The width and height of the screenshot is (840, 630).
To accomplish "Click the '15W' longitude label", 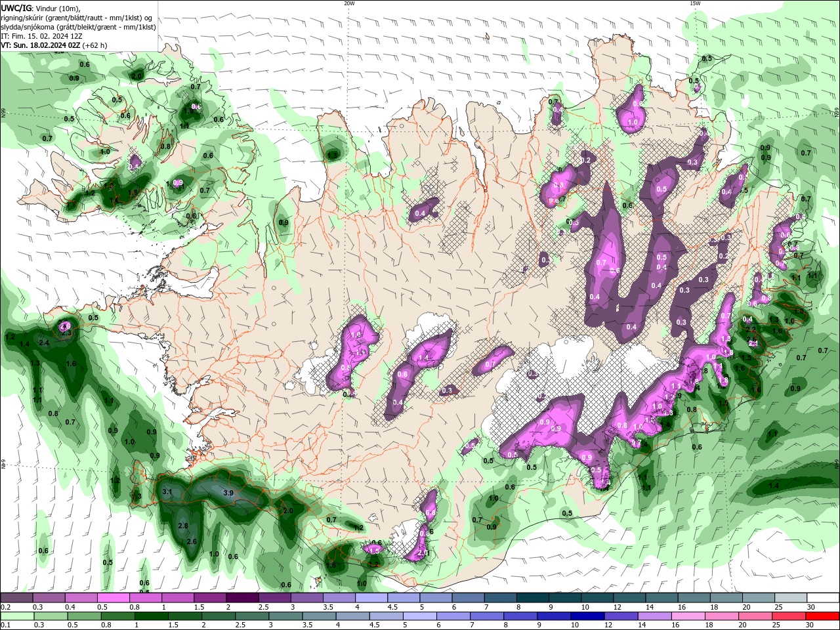I will (694, 3).
